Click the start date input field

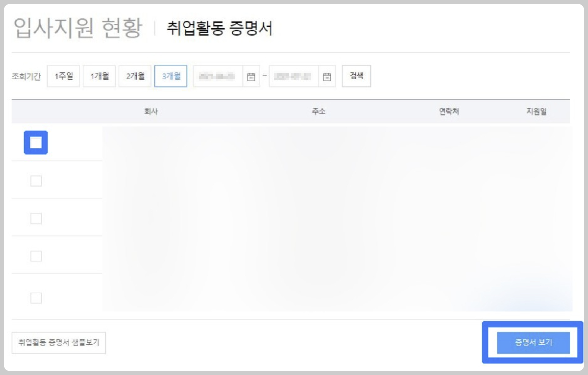[217, 77]
